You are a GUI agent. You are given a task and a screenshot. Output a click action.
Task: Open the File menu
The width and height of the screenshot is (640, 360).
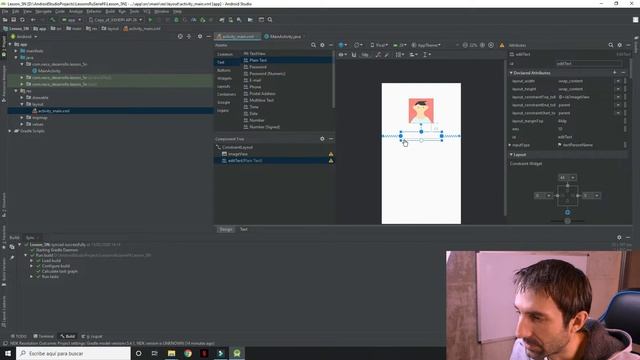pos(5,11)
